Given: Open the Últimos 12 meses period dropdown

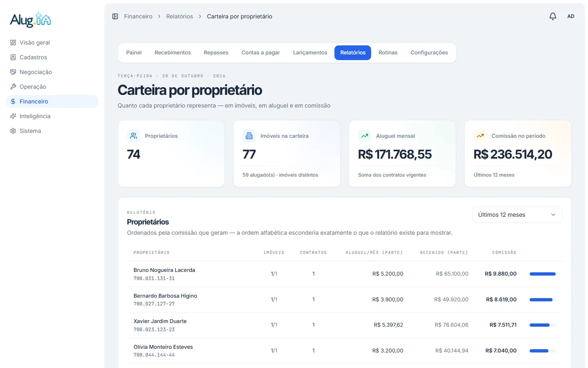Looking at the screenshot, I should [517, 215].
